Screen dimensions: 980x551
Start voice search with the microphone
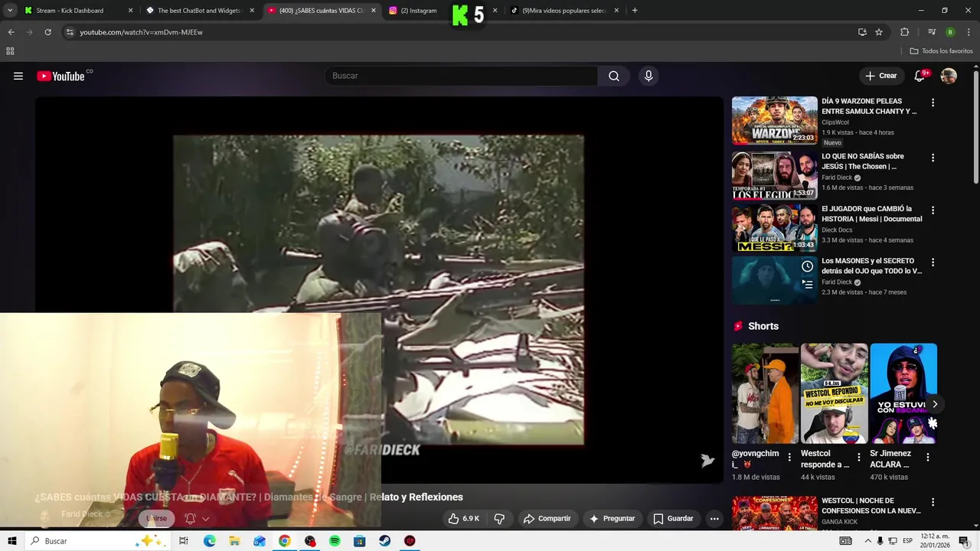click(648, 76)
